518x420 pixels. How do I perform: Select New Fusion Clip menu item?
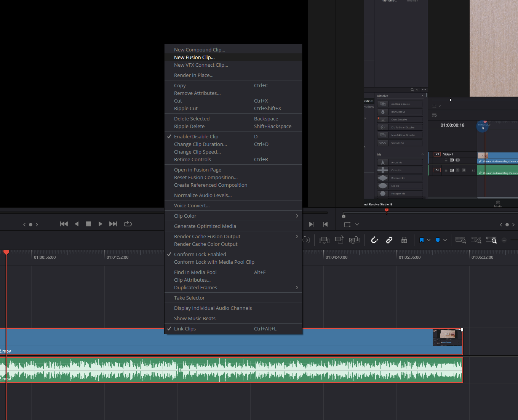[x=194, y=57]
